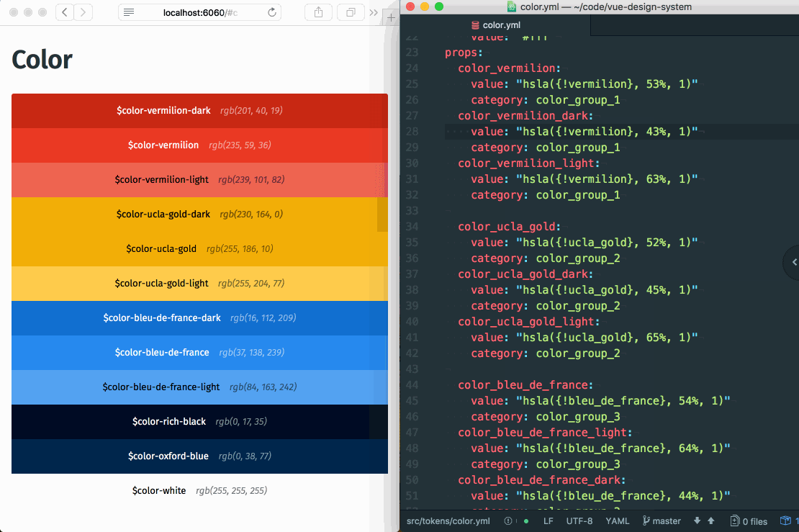Select the $color-bleu-de-france swatch

[x=200, y=353]
